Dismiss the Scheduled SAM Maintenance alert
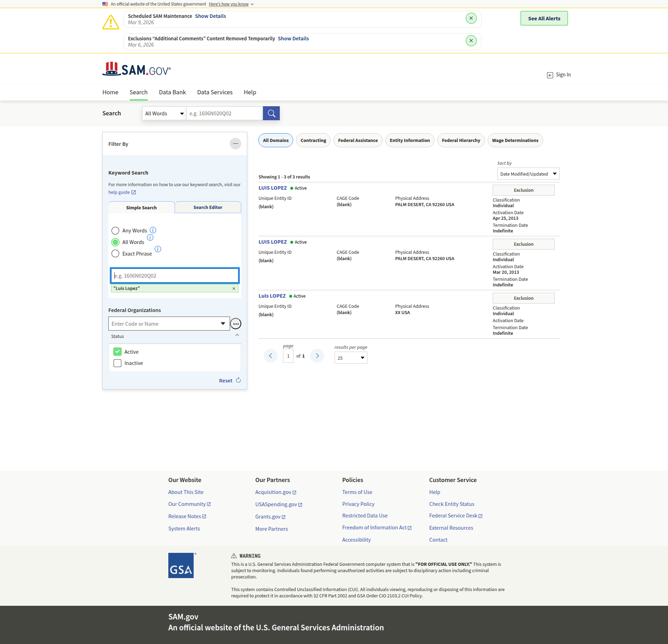Image resolution: width=668 pixels, height=644 pixels. tap(471, 18)
